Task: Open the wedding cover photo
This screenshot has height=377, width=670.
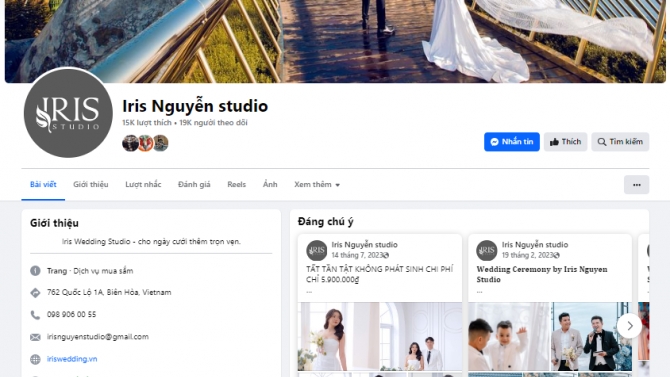Action: click(x=335, y=41)
